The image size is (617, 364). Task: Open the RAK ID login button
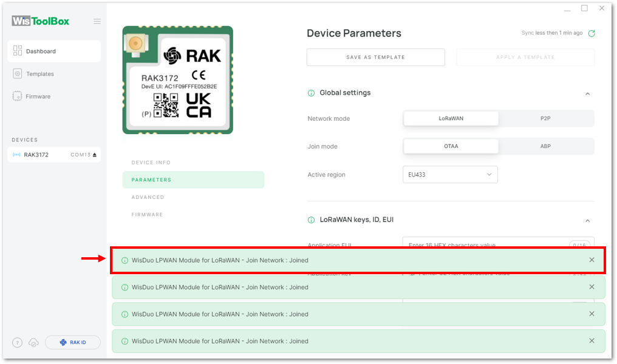pos(73,342)
